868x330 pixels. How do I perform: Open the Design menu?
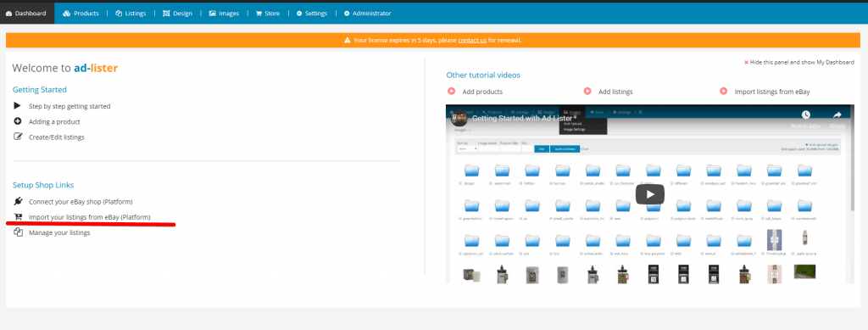pyautogui.click(x=177, y=14)
